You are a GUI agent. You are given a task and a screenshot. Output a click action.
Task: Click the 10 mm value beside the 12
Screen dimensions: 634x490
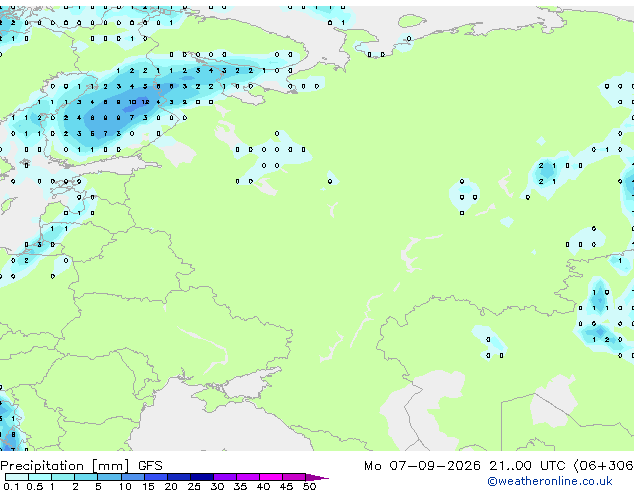click(x=132, y=102)
